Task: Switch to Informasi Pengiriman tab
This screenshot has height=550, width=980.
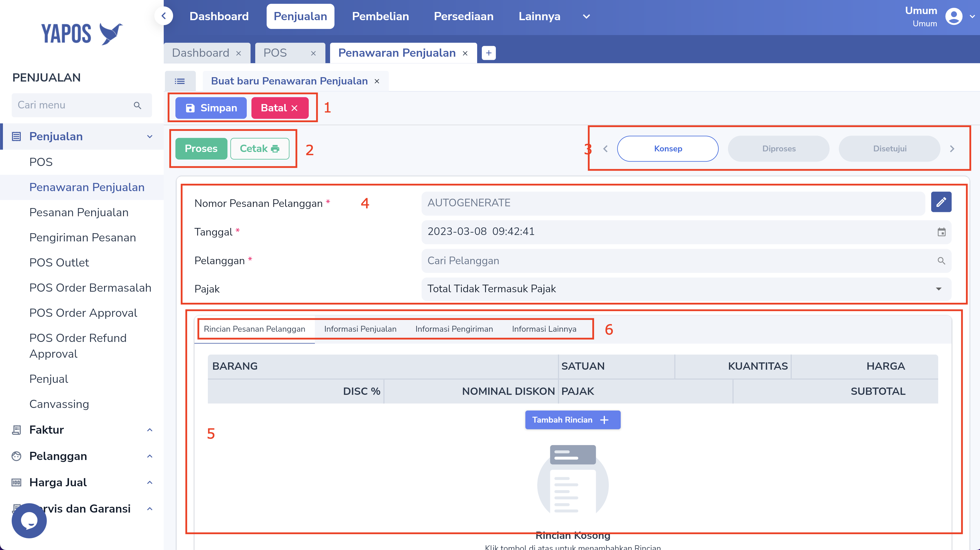Action: tap(454, 329)
